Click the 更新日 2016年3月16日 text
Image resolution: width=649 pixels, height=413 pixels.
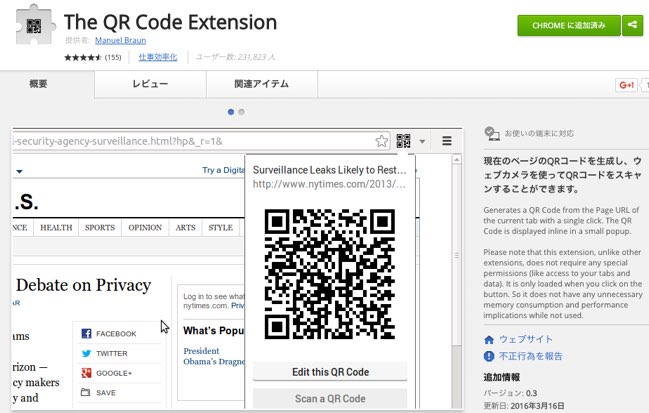click(x=524, y=406)
